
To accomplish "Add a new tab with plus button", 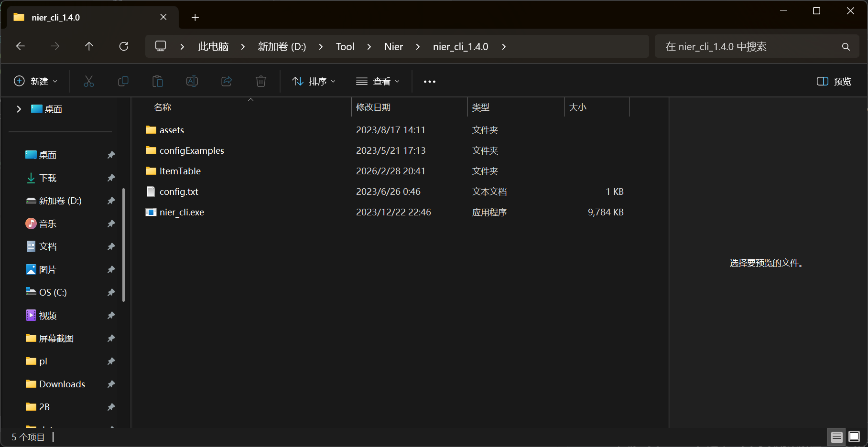I will pos(195,17).
